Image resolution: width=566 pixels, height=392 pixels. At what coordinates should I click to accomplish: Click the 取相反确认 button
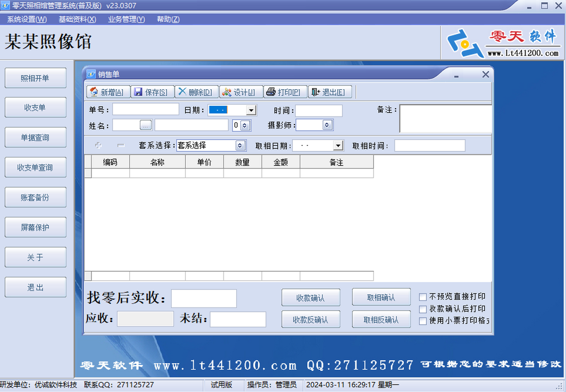coord(381,319)
